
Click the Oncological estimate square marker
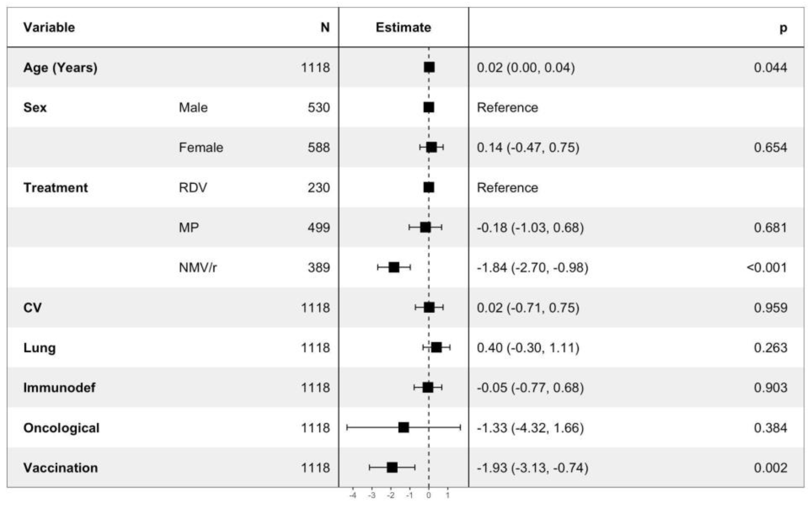403,428
